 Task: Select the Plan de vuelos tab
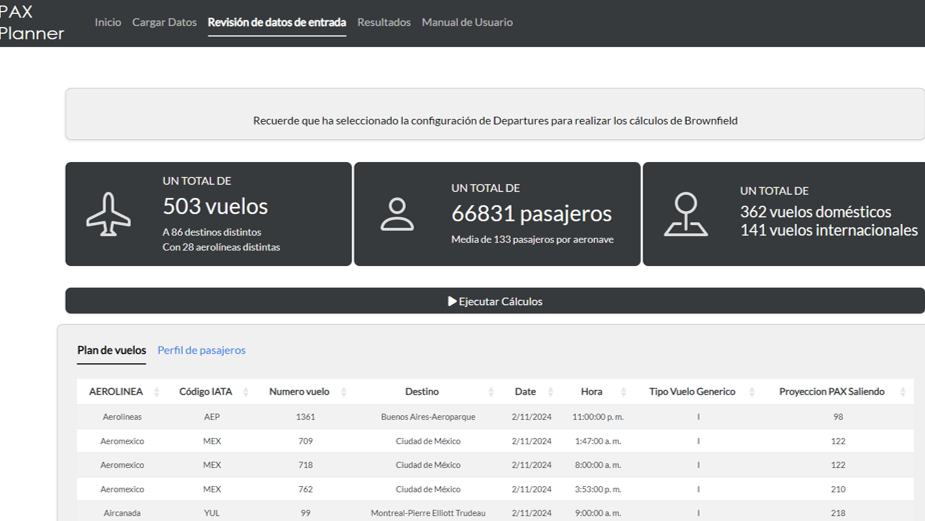tap(111, 350)
